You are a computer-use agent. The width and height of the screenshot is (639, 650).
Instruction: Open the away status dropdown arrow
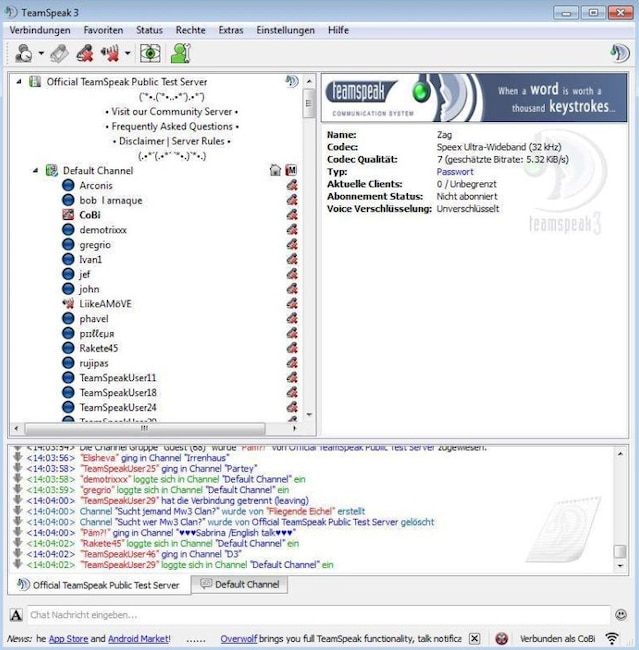[x=41, y=54]
